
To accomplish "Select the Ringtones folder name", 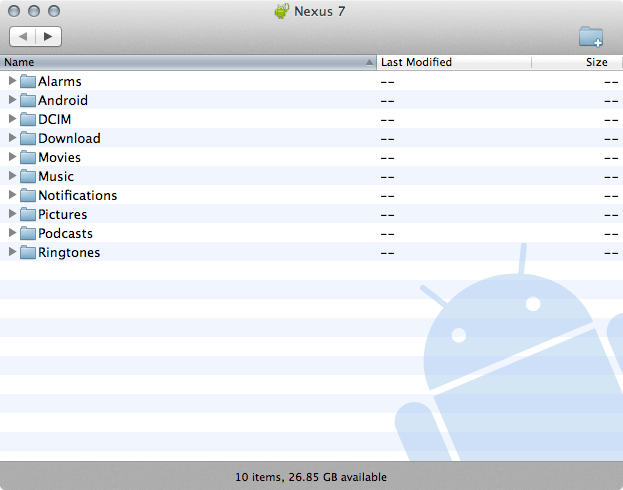I will (69, 253).
